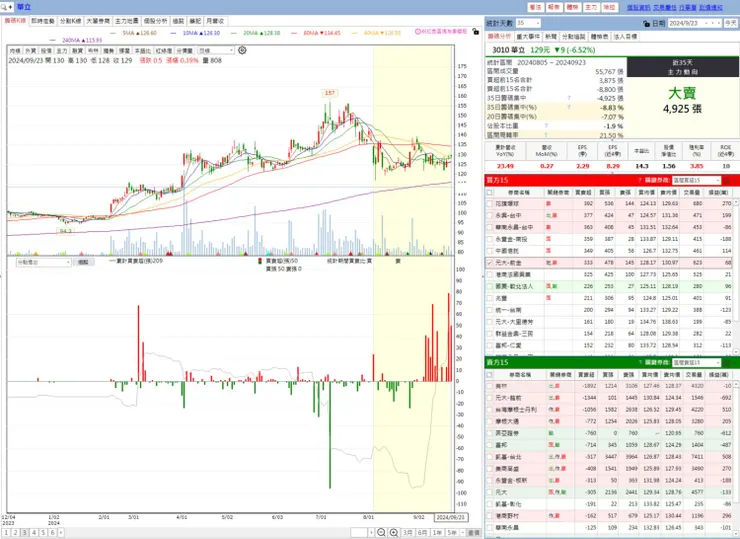
Task: Open the date picker showing 2024/9/23
Action: [x=695, y=23]
